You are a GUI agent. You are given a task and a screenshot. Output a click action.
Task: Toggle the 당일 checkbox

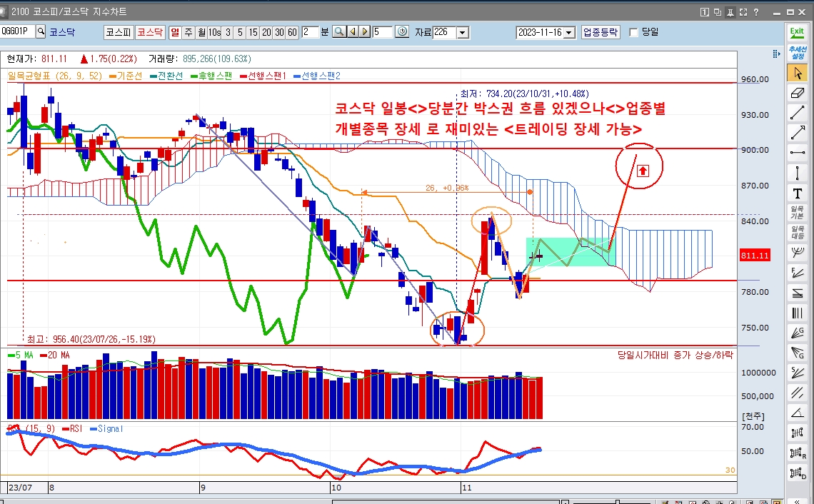pos(633,32)
